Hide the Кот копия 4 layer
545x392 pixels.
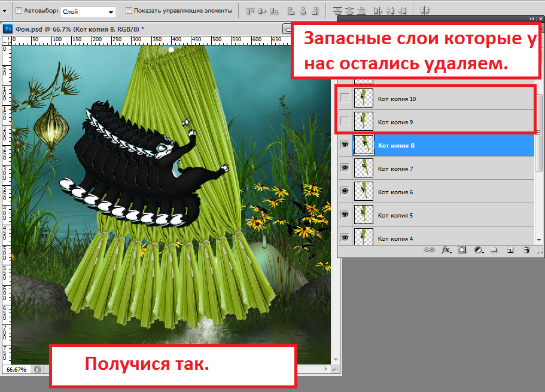345,237
